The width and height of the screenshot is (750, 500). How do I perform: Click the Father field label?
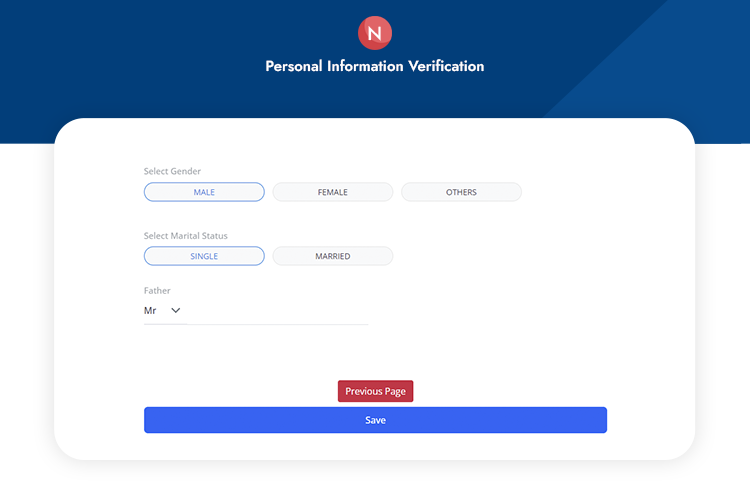click(x=157, y=291)
